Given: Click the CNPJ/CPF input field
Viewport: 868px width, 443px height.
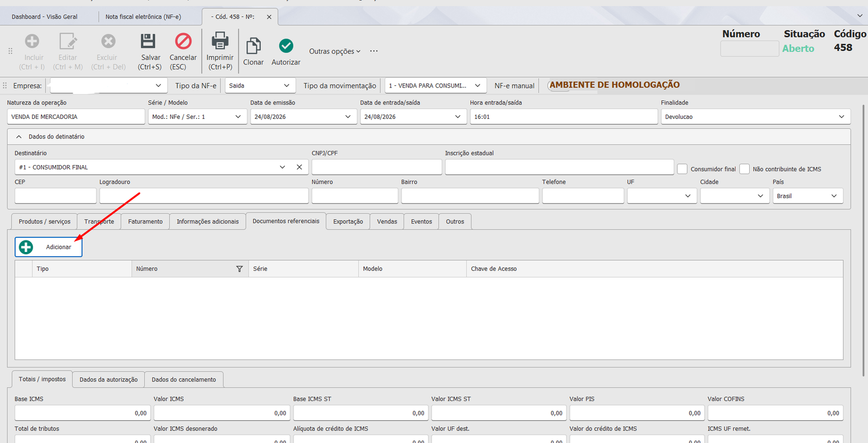Looking at the screenshot, I should tap(377, 167).
